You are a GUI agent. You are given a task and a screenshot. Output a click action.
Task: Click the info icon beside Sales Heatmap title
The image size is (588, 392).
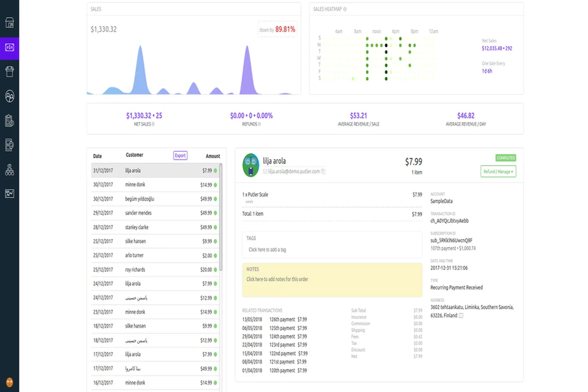point(345,9)
